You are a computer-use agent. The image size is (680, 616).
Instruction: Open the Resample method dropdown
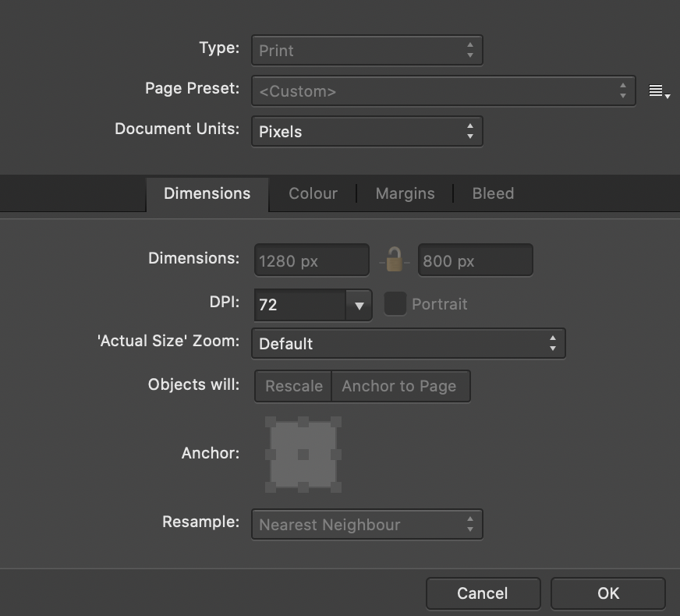[x=367, y=525]
